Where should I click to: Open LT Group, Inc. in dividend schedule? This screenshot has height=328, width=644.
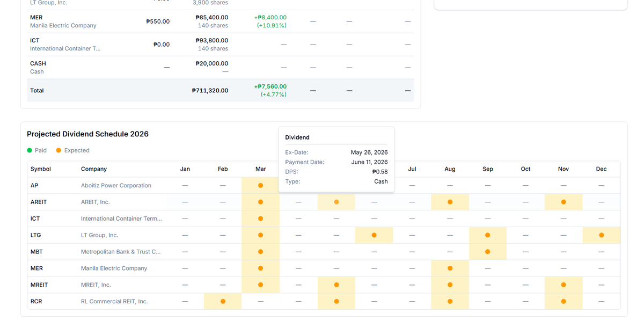click(x=99, y=235)
